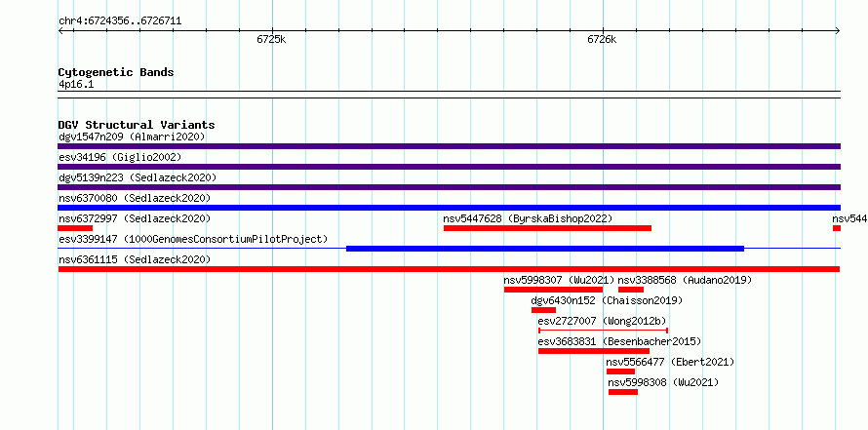Select the purple bar under esv34196
Viewport: 868px width, 430px height.
pyautogui.click(x=449, y=167)
